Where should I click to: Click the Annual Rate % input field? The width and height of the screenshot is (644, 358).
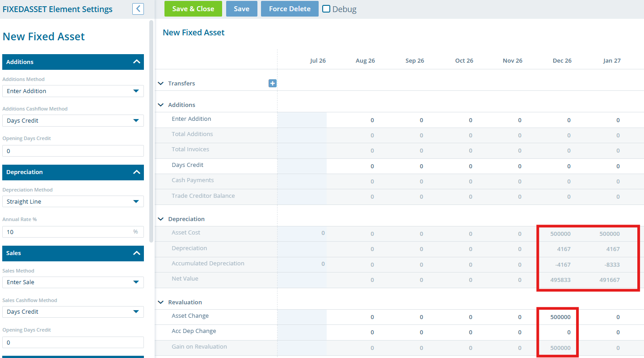(73, 232)
